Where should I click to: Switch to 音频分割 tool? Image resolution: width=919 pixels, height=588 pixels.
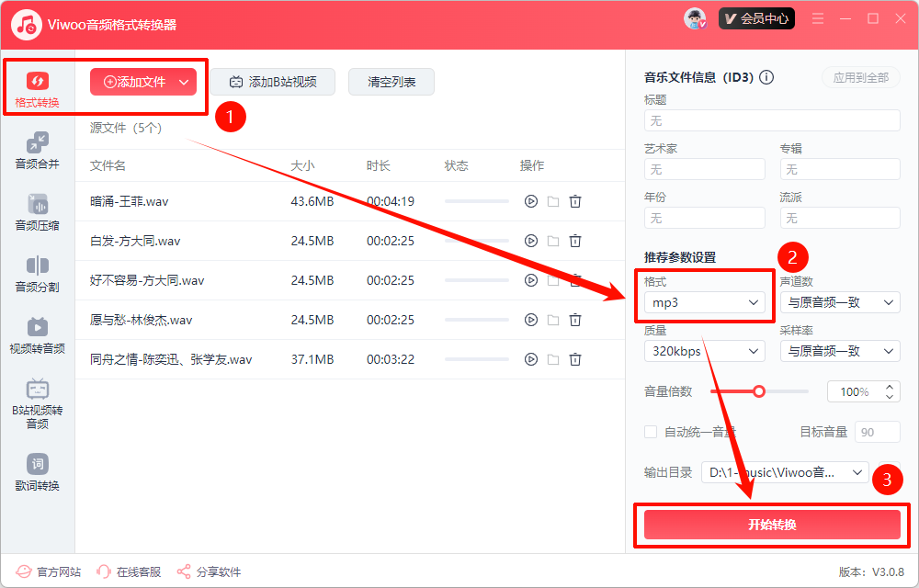tap(38, 274)
